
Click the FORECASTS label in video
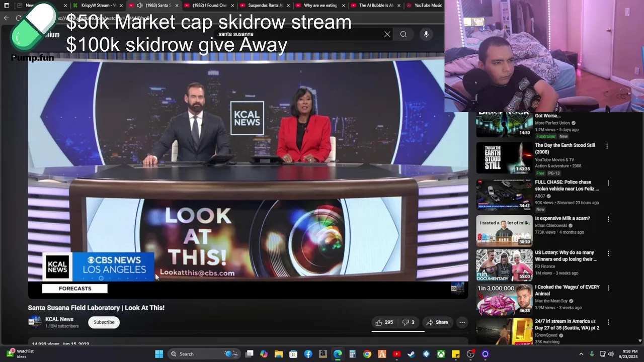[x=75, y=289]
